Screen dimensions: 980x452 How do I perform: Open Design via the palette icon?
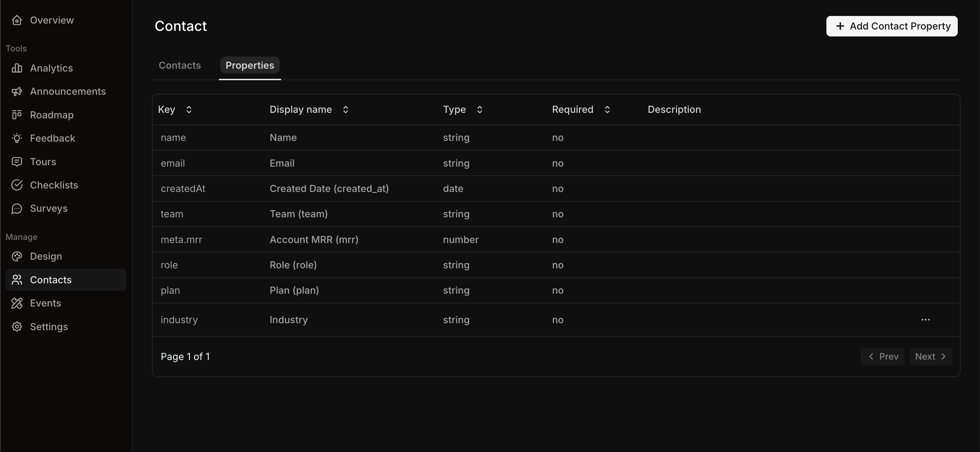click(x=17, y=256)
